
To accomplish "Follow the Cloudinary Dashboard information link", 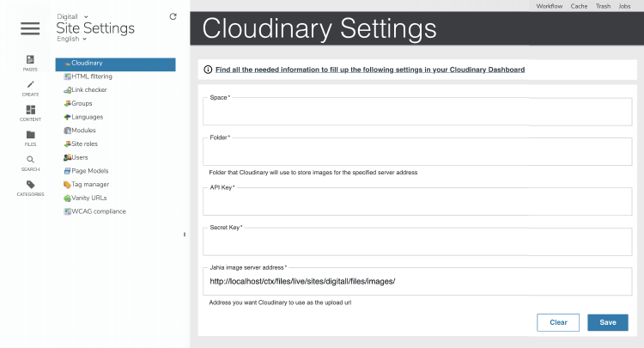I will pyautogui.click(x=370, y=70).
